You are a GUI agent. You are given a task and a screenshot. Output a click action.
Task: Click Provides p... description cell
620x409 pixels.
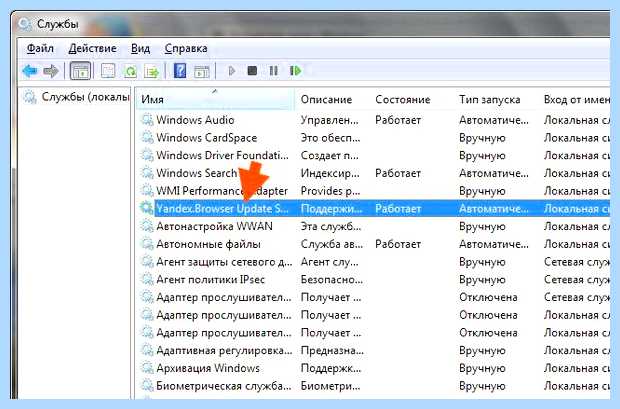click(x=331, y=191)
